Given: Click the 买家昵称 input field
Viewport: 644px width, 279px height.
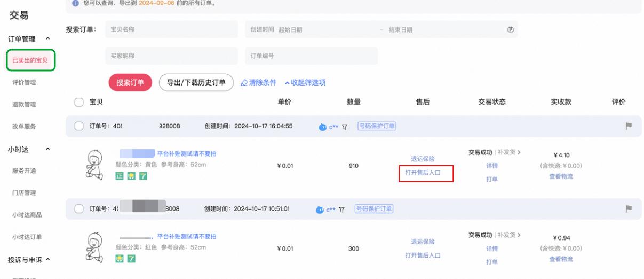Looking at the screenshot, I should pyautogui.click(x=172, y=56).
